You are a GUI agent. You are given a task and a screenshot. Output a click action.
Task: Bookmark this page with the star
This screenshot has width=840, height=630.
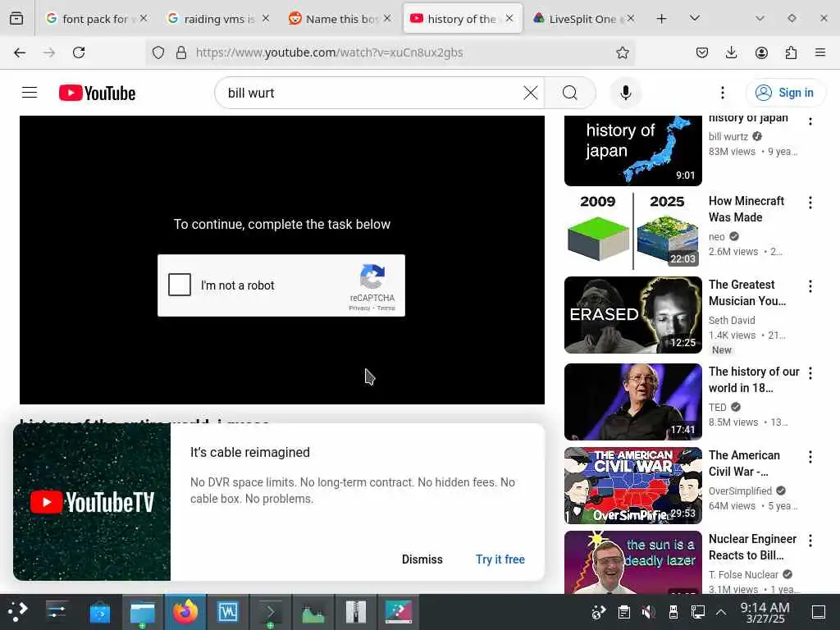pos(622,52)
